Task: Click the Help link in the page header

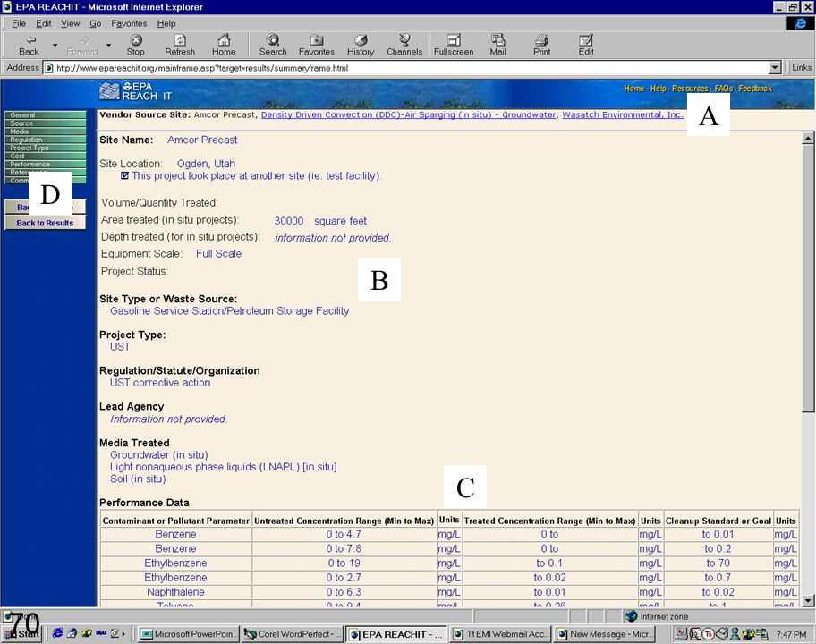Action: coord(659,89)
